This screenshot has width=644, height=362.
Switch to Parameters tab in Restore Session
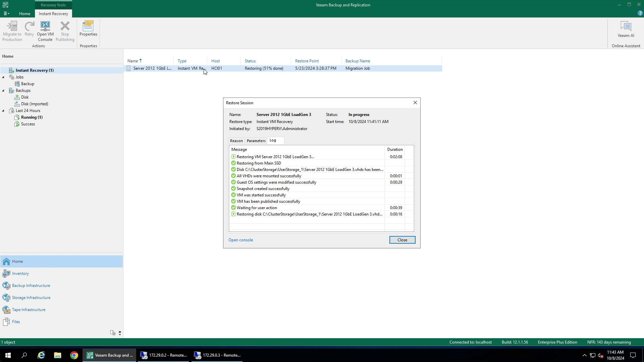tap(256, 141)
